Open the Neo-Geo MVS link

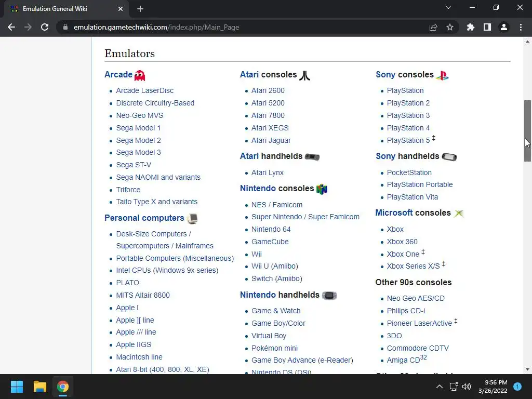[x=139, y=115]
